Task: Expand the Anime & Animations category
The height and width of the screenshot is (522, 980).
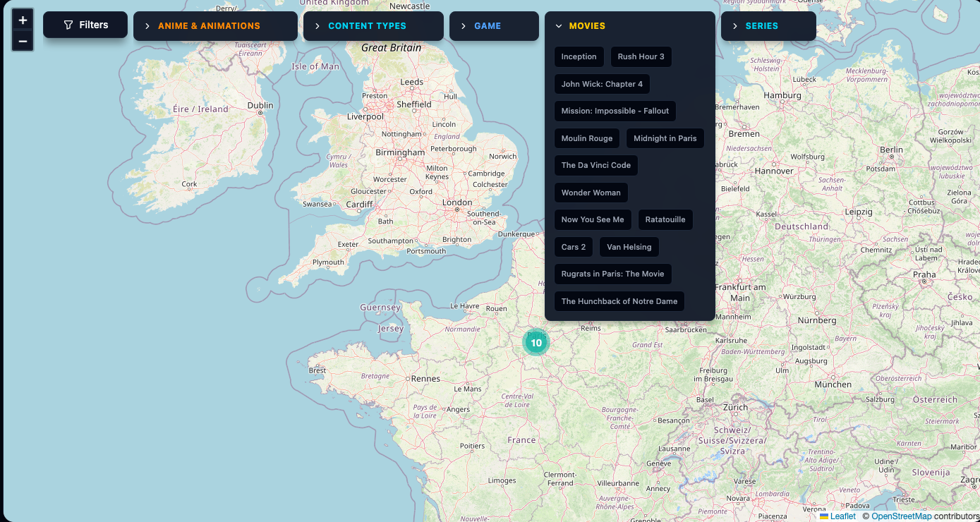Action: [215, 26]
